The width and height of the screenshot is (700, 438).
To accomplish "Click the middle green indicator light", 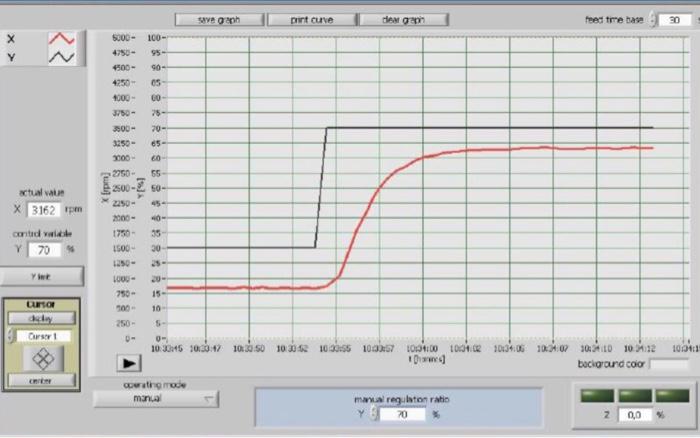I will (634, 396).
